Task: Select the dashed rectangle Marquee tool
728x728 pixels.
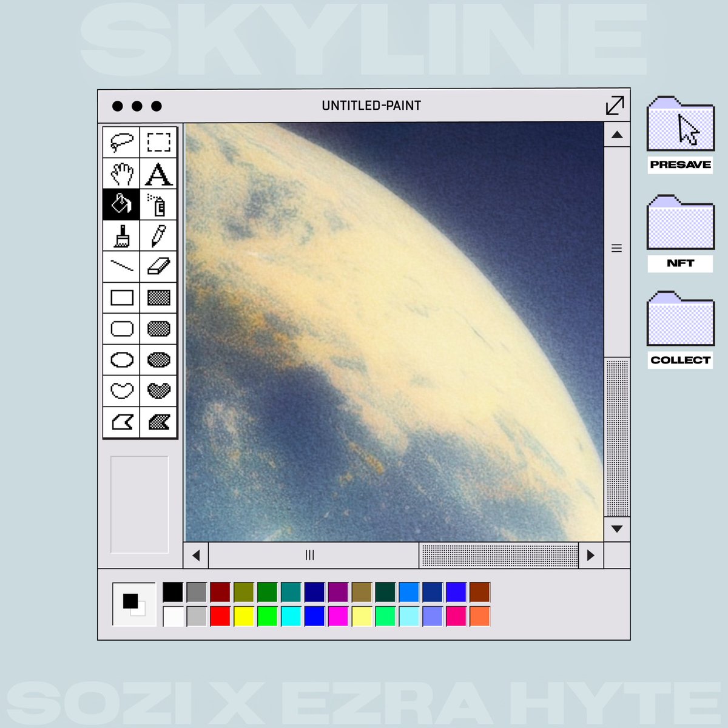Action: coord(158,142)
